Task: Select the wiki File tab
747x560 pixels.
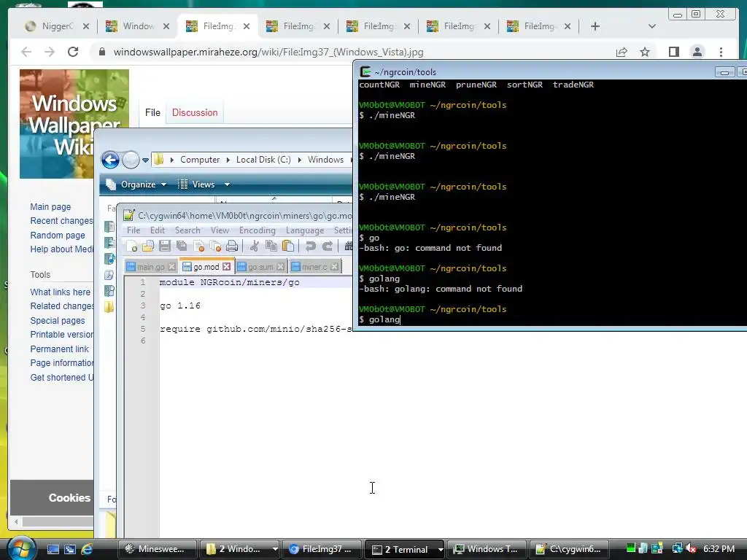Action: point(152,112)
